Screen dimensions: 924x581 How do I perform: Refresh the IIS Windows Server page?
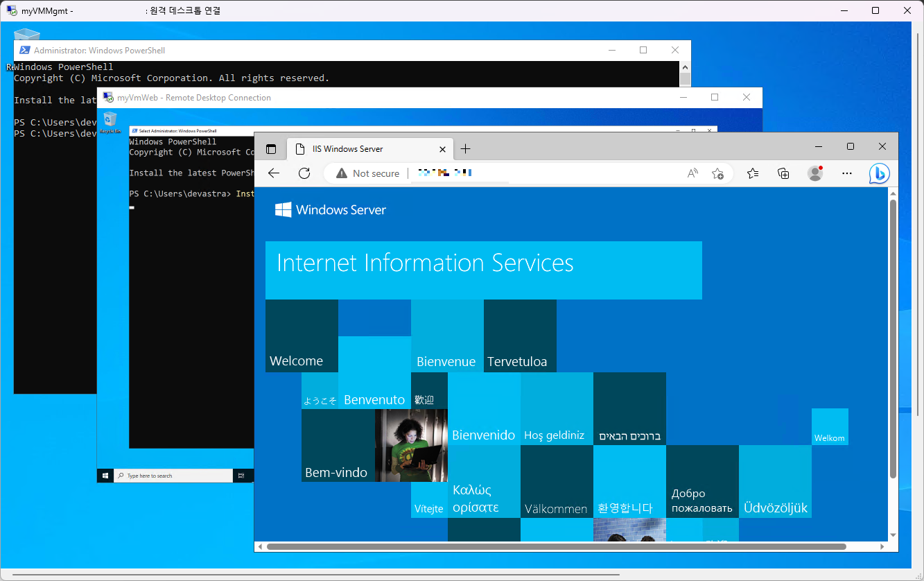304,173
